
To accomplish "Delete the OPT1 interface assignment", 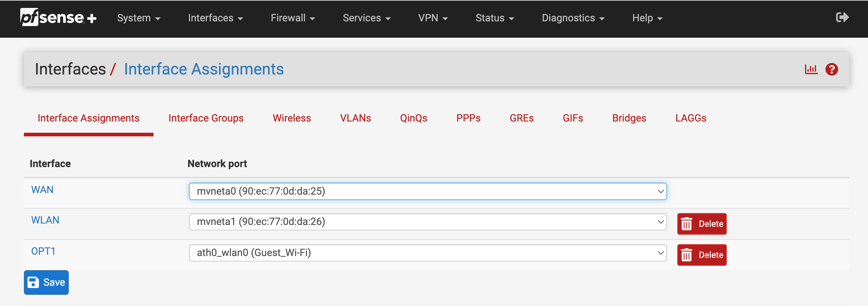I will tap(701, 255).
